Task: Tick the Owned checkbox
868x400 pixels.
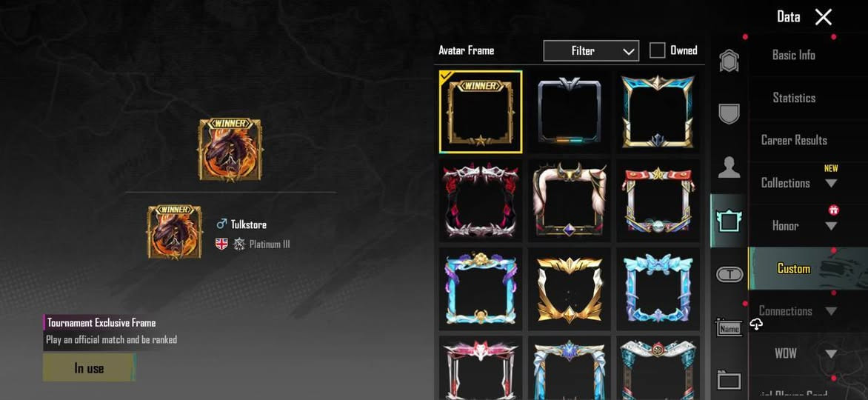Action: [657, 50]
